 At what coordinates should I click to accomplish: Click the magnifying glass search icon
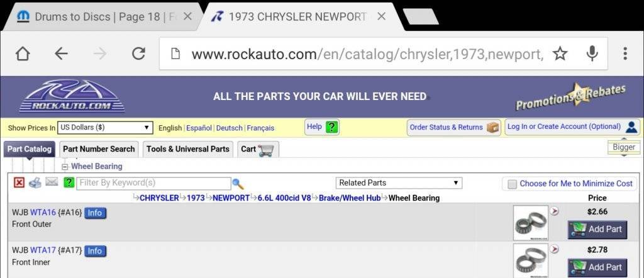pyautogui.click(x=238, y=184)
